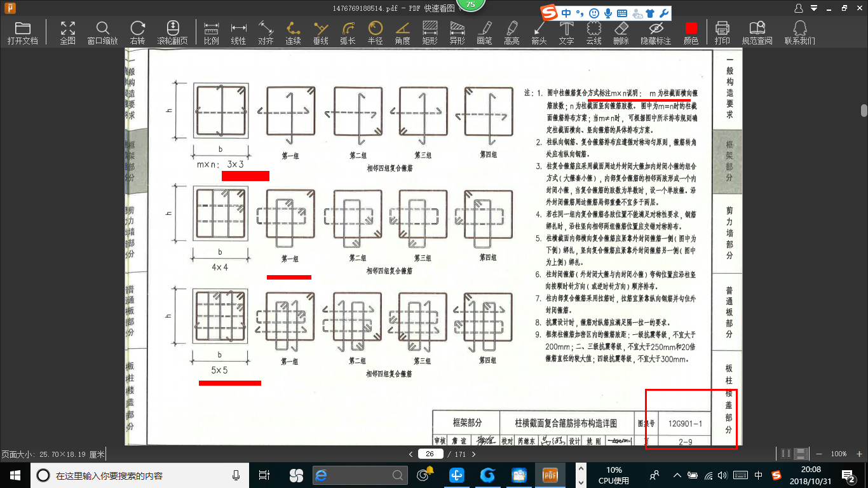Click the 删除 eraser delete tool
This screenshot has height=488, width=868.
pyautogui.click(x=621, y=32)
